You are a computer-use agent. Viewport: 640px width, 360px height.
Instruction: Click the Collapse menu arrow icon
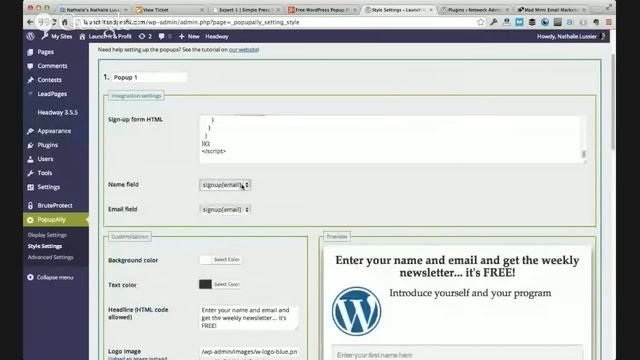[x=30, y=277]
